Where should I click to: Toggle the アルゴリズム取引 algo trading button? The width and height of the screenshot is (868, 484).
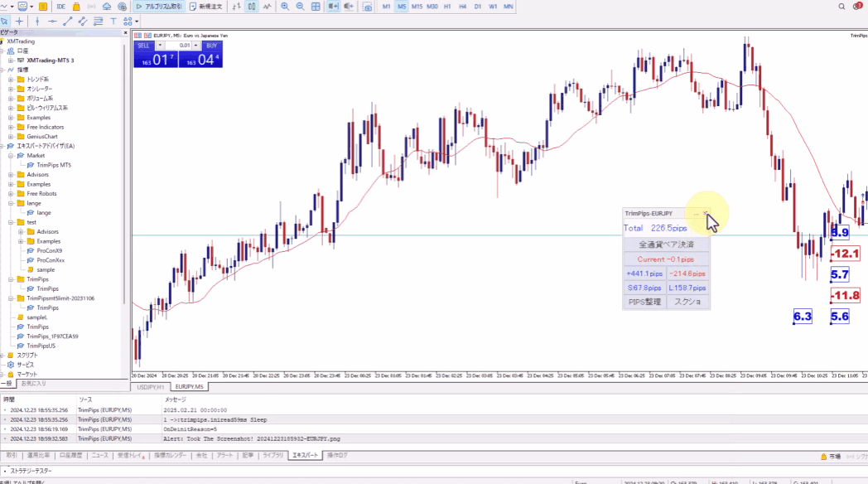[x=161, y=6]
